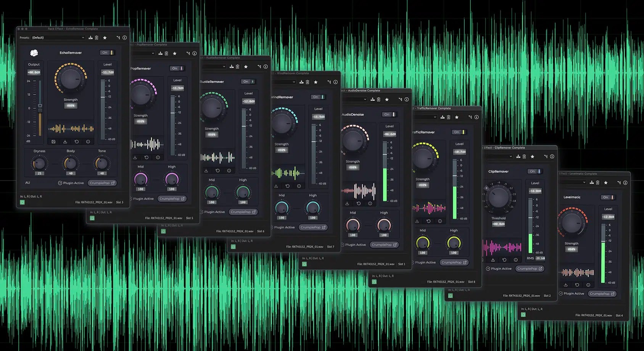Click the download icon next to PopRemover presets
This screenshot has height=351, width=644.
point(160,53)
